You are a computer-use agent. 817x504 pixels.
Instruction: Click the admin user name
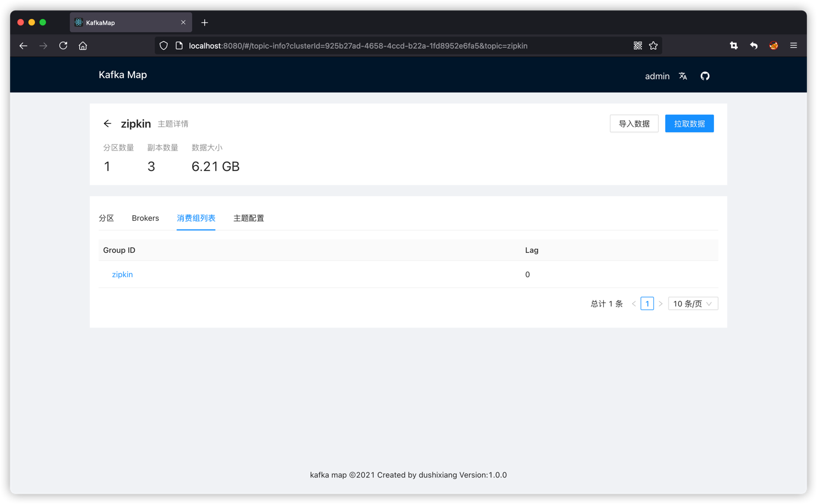pyautogui.click(x=657, y=76)
